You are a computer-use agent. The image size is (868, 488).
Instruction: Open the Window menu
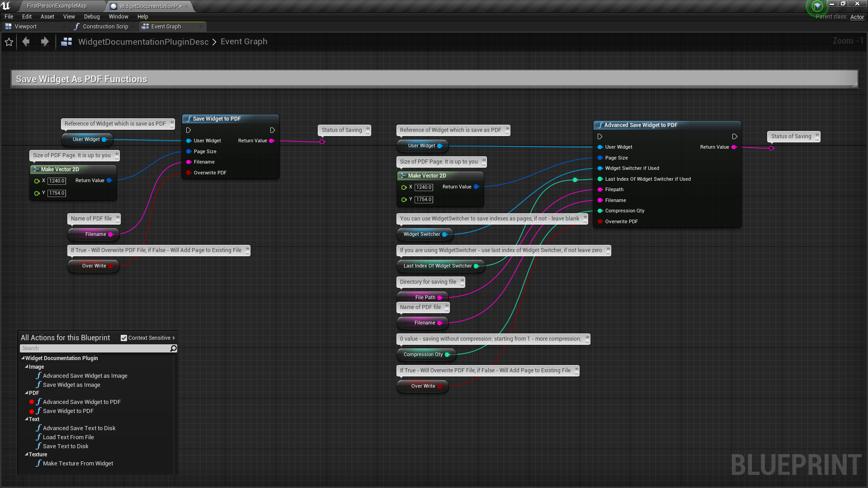(118, 17)
